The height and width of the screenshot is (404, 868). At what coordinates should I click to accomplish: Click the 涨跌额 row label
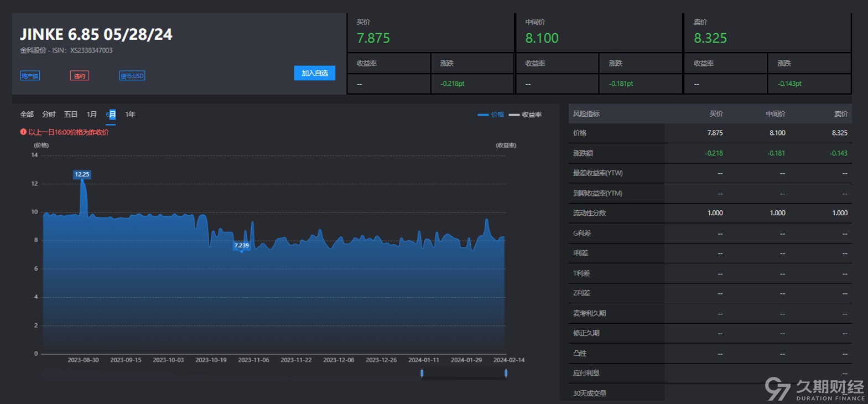tap(583, 153)
